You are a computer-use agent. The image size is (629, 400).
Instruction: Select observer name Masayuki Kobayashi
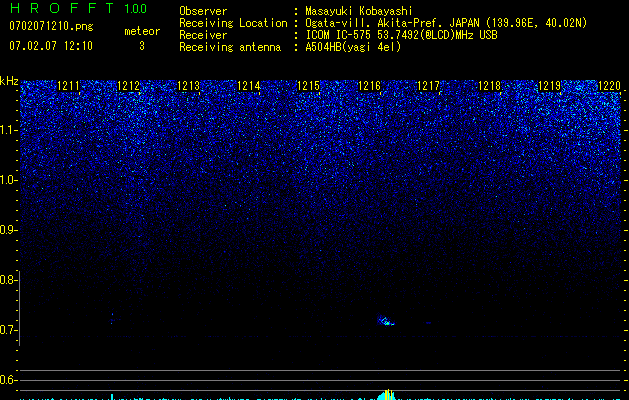(359, 12)
